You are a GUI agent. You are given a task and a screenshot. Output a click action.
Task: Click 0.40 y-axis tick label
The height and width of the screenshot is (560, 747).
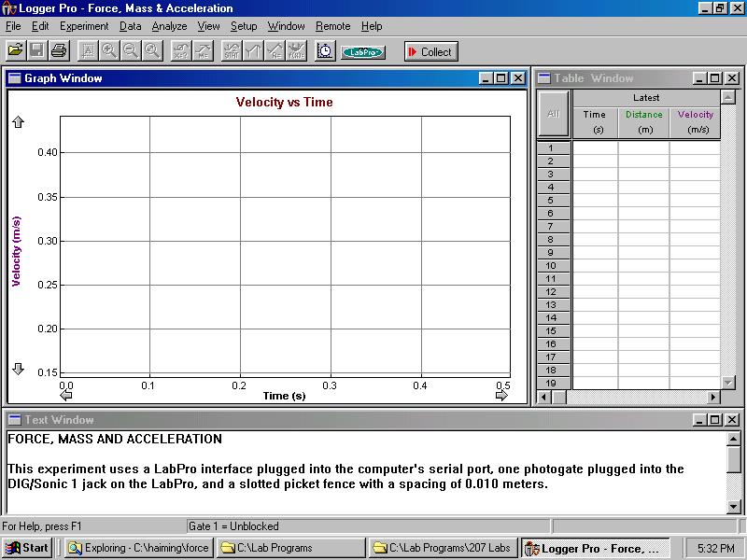click(x=48, y=152)
